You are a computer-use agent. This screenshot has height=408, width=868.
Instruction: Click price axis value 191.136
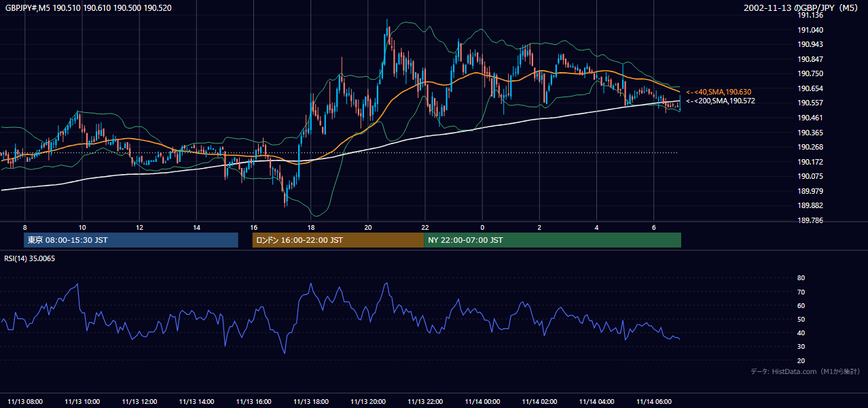[x=810, y=15]
